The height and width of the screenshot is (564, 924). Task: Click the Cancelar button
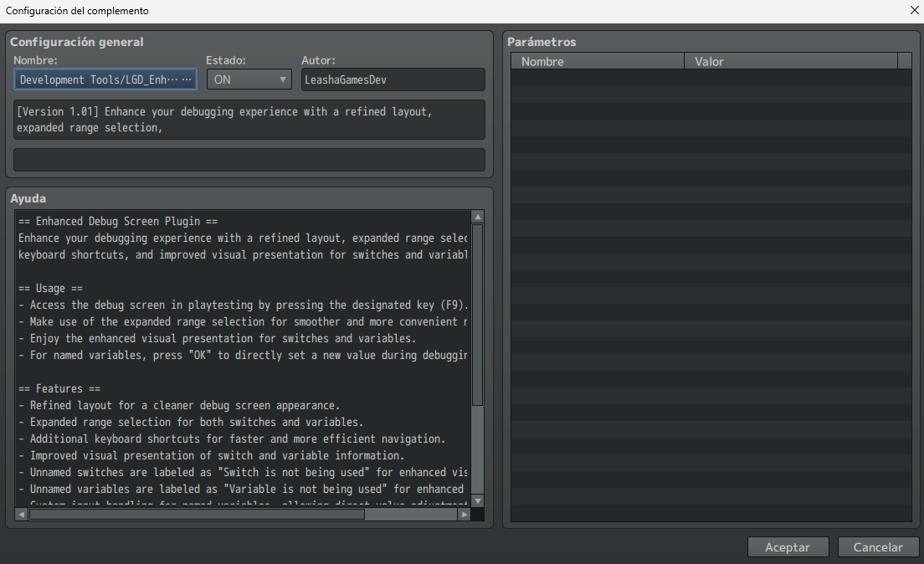(878, 547)
